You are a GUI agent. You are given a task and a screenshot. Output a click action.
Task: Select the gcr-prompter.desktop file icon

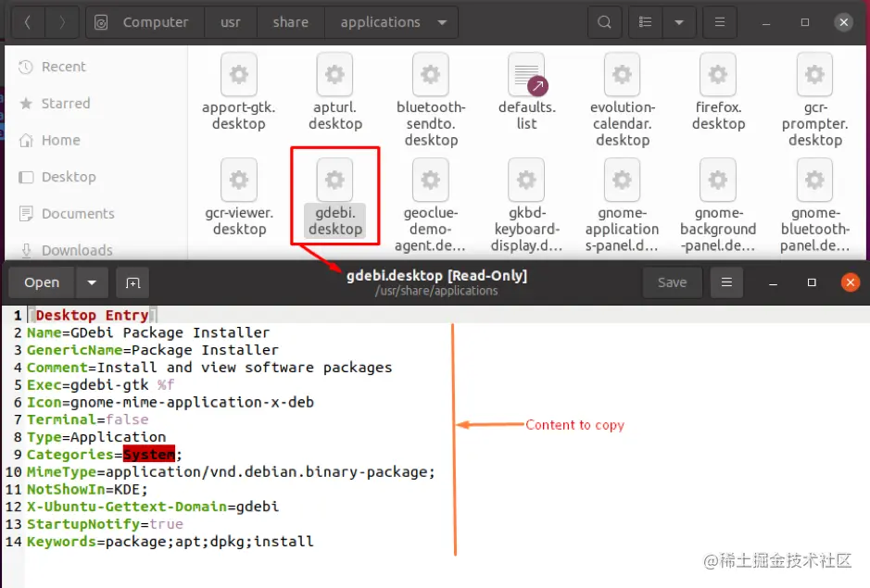(814, 74)
